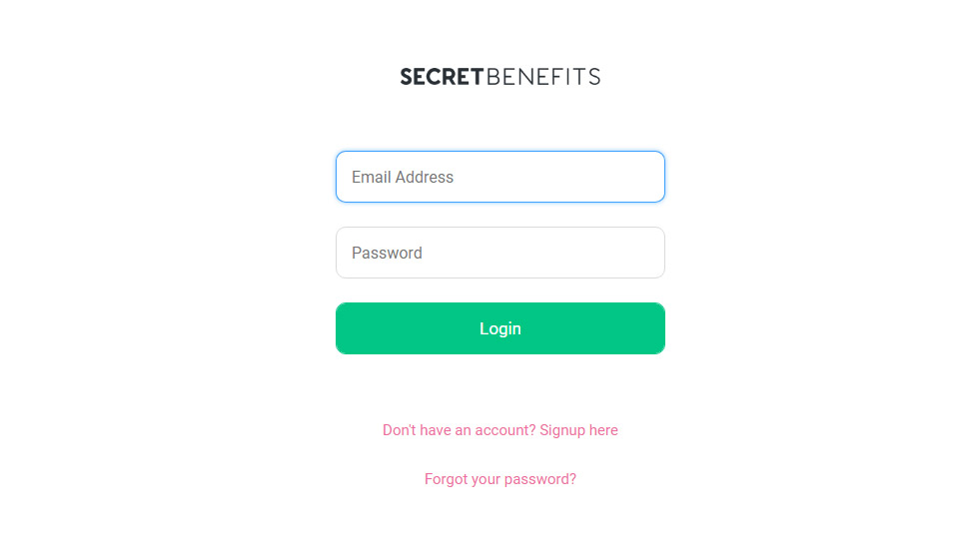Follow the Forgot your password link
Viewport: 959px width, 560px height.
(499, 479)
